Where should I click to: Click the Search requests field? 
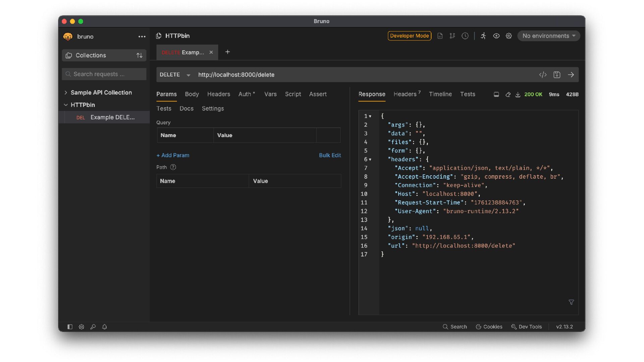point(104,74)
